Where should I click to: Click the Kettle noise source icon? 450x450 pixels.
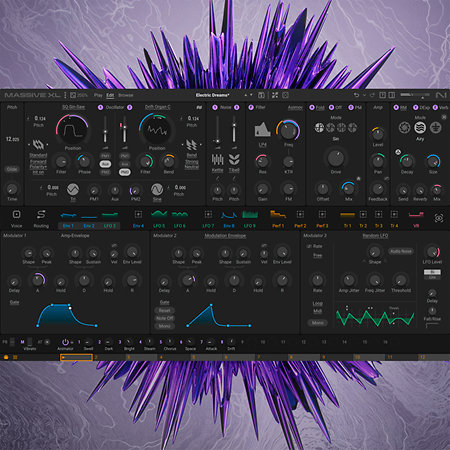click(217, 160)
